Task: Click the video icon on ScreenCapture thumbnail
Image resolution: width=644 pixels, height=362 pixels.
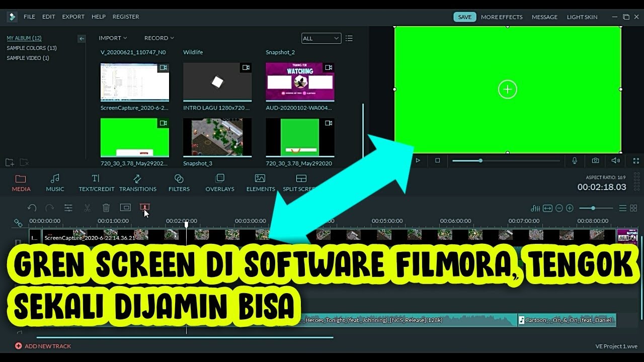Action: pyautogui.click(x=163, y=67)
